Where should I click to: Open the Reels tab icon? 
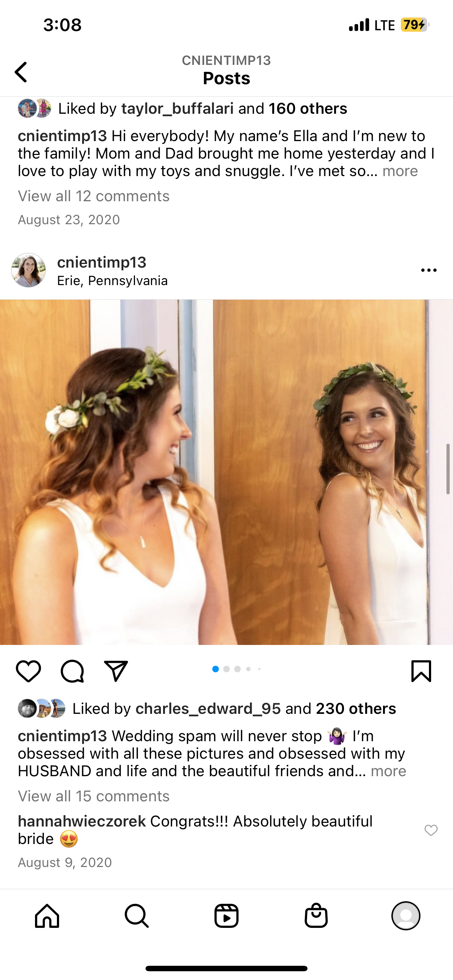click(x=226, y=916)
